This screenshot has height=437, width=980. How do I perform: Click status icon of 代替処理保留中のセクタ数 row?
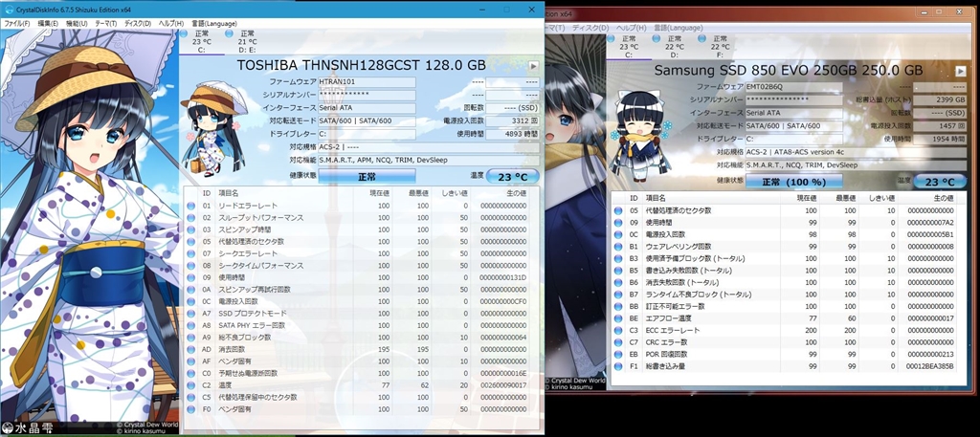(x=191, y=397)
